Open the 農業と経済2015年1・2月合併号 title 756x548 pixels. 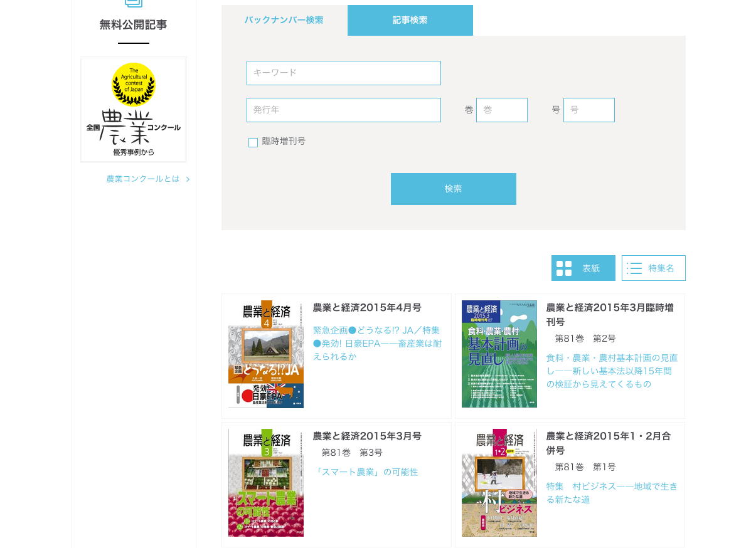coord(608,443)
